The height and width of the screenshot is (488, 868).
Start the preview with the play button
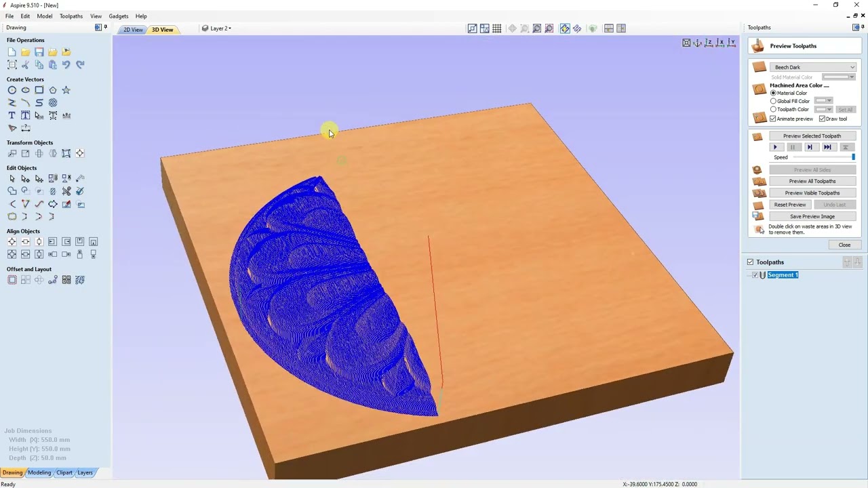coord(775,147)
